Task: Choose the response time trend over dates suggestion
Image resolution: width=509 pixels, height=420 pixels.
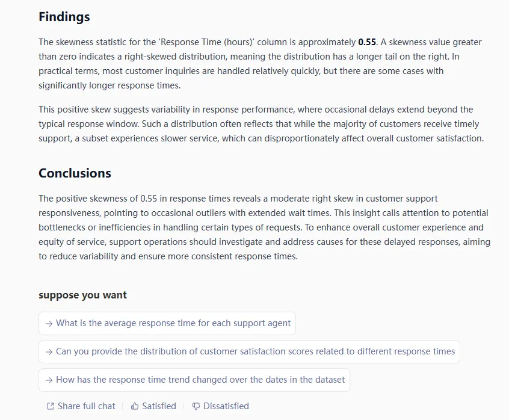Action: (200, 380)
